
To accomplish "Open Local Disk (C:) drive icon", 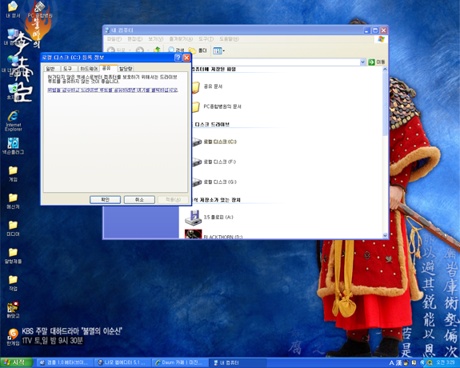I will (x=197, y=142).
